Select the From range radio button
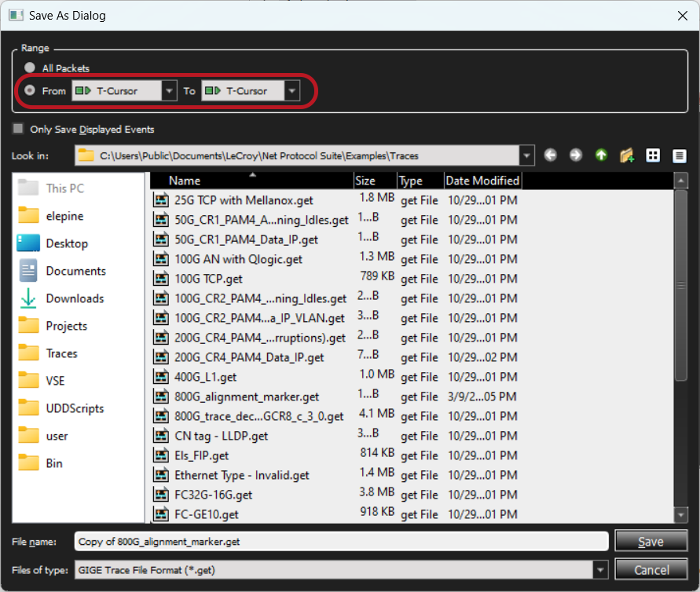Viewport: 700px width, 592px height. tap(30, 90)
